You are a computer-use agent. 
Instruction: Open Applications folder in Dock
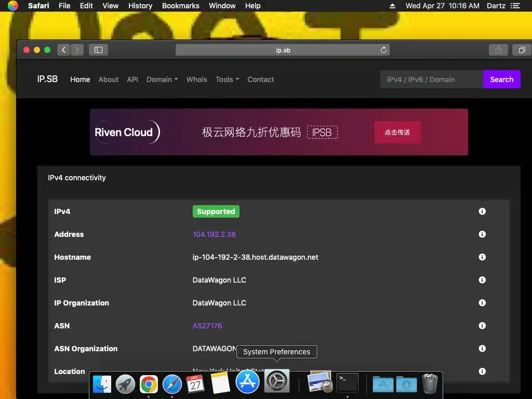[383, 384]
